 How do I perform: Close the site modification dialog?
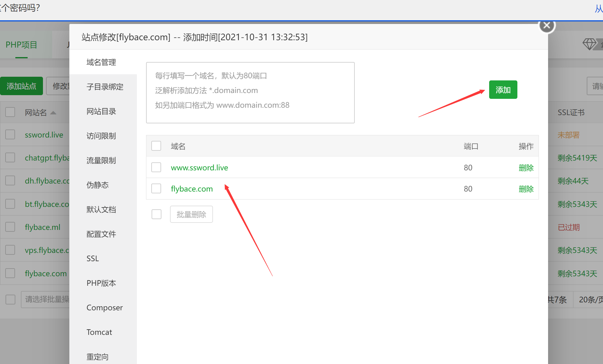point(547,26)
